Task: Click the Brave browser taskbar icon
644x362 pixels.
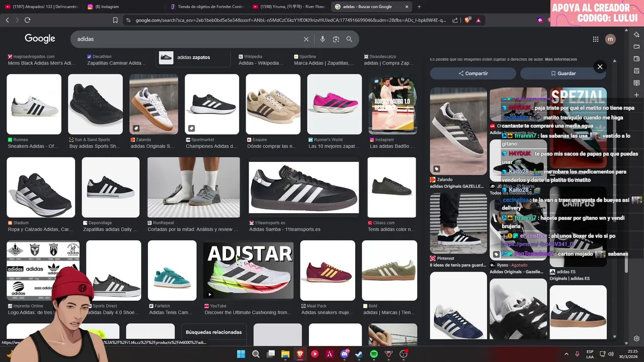Action: click(x=300, y=354)
